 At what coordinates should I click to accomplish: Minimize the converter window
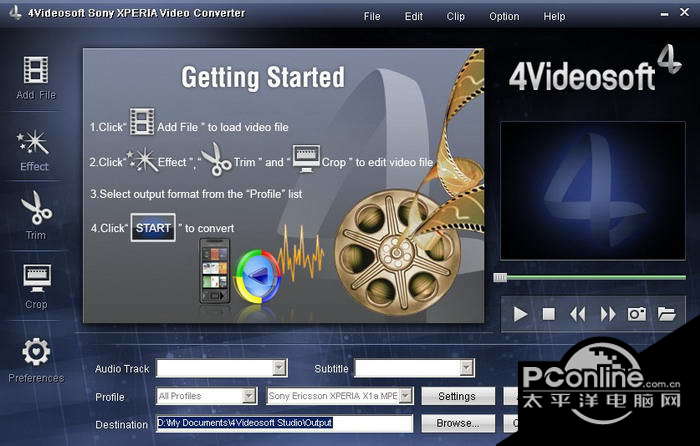pyautogui.click(x=664, y=14)
